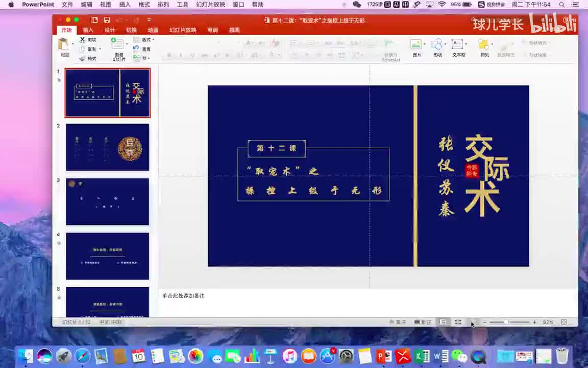This screenshot has height=368, width=588.
Task: Switch to the Transitions (切换) ribbon tab
Action: point(131,30)
